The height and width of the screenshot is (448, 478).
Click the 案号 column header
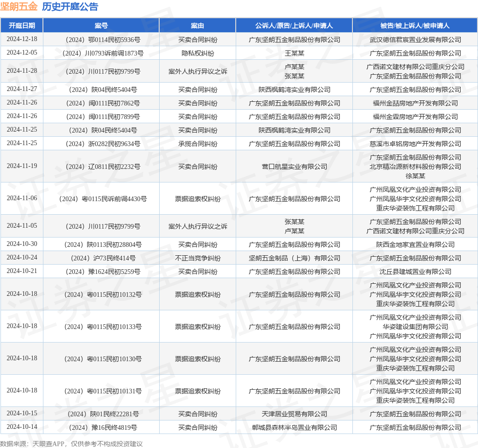tap(101, 26)
